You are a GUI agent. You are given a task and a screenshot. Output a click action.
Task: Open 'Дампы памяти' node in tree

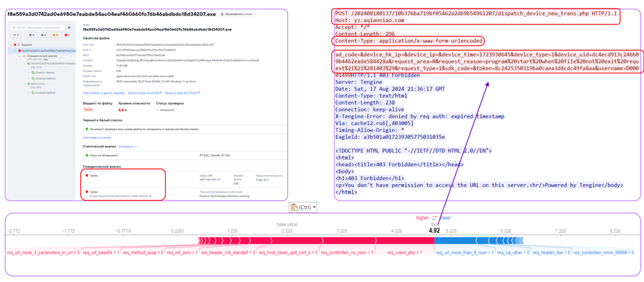(x=44, y=72)
